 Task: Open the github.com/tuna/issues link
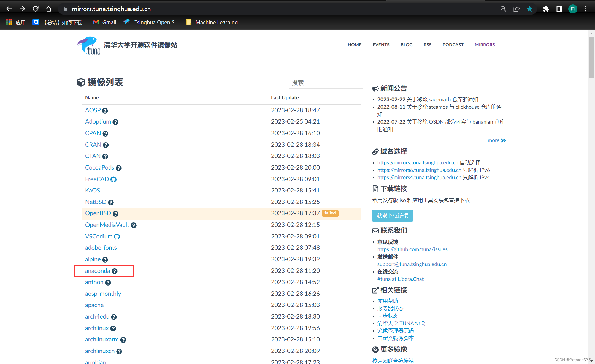tap(412, 249)
